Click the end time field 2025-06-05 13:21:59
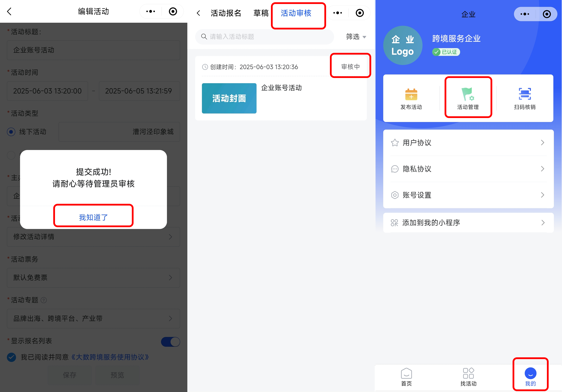Image resolution: width=562 pixels, height=392 pixels. click(139, 91)
